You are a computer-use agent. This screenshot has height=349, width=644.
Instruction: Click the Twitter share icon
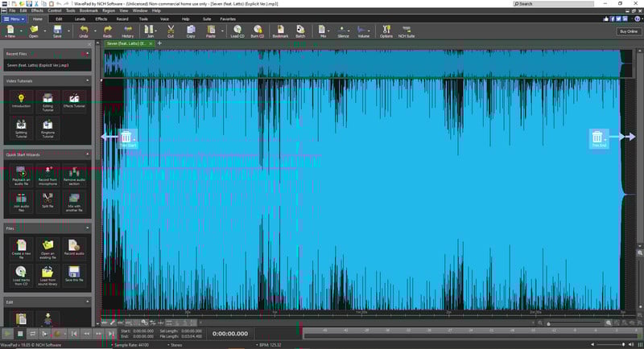tap(618, 18)
